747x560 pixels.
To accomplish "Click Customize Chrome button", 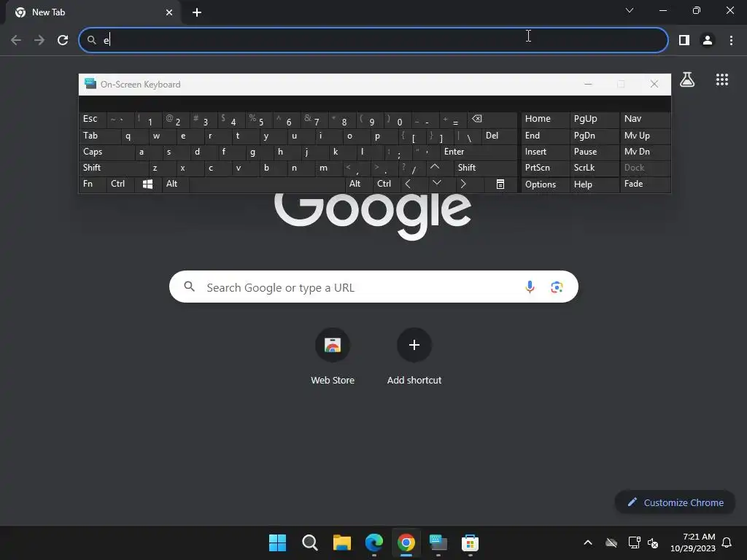I will click(x=675, y=502).
